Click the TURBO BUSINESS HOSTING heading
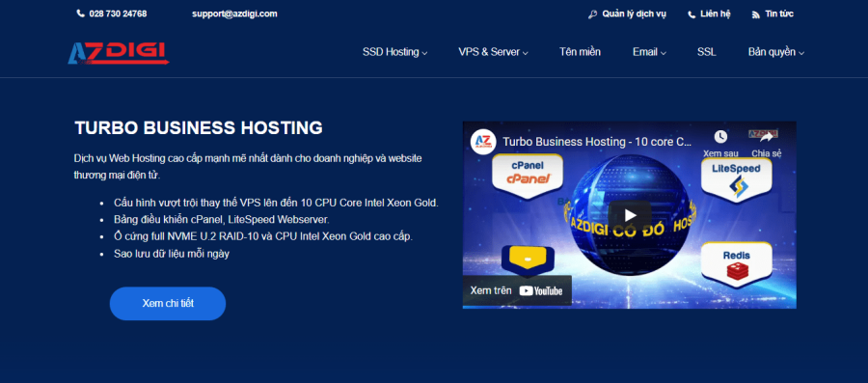The height and width of the screenshot is (383, 868). [199, 128]
